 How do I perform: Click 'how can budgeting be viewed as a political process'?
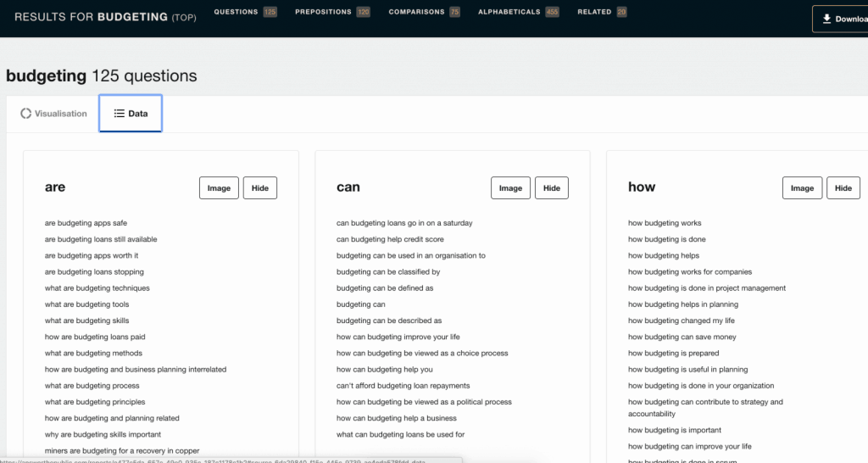(x=424, y=402)
